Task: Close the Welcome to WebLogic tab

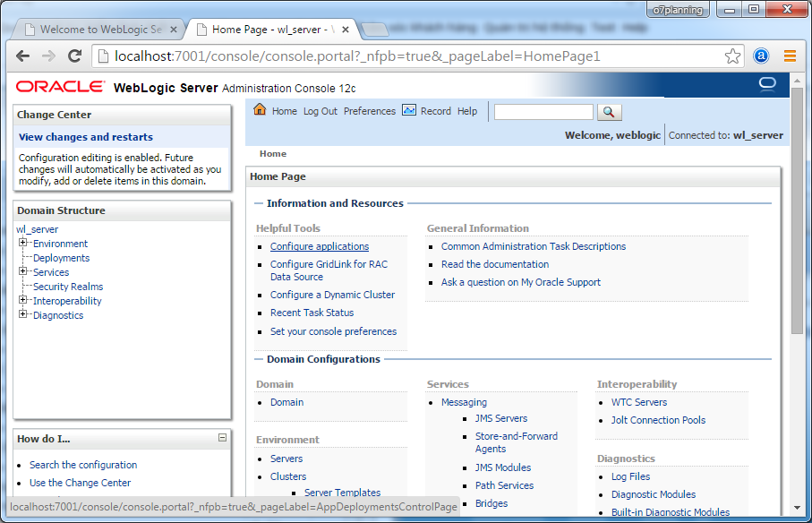Action: click(174, 30)
